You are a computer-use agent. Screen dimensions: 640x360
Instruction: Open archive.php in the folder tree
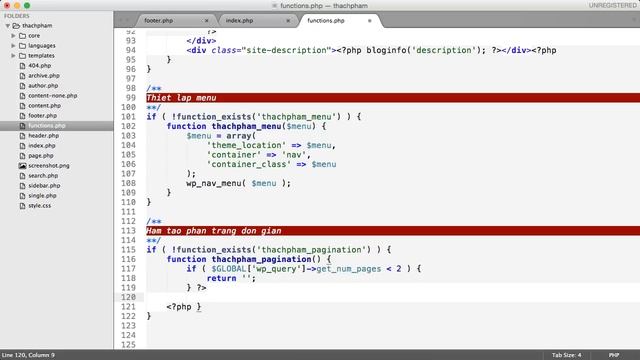[x=44, y=76]
